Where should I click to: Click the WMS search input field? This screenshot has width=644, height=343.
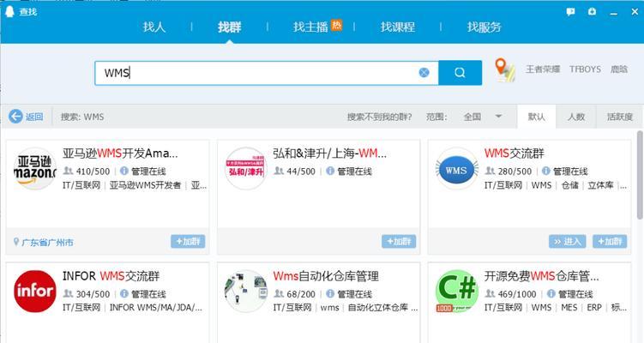pos(267,73)
